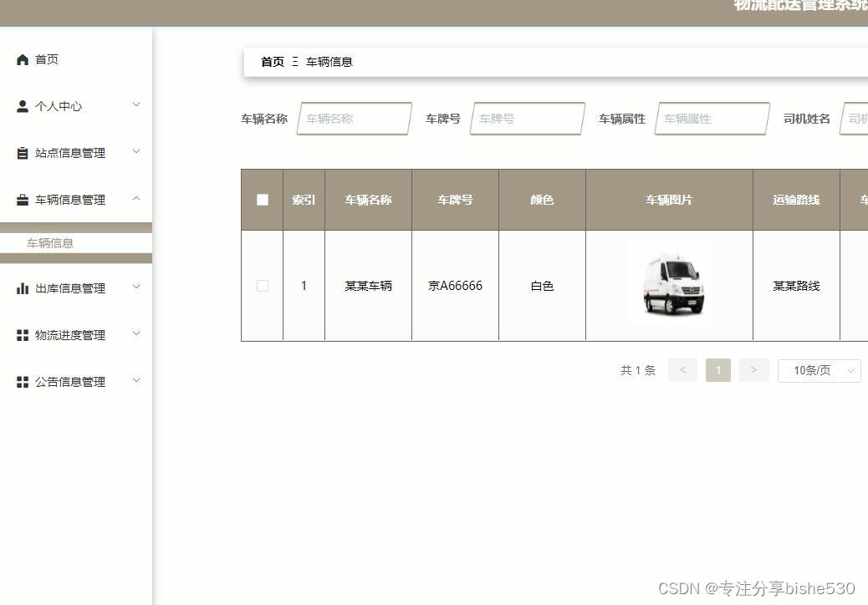868x605 pixels.
Task: Click the index cell showing 1
Action: point(304,286)
